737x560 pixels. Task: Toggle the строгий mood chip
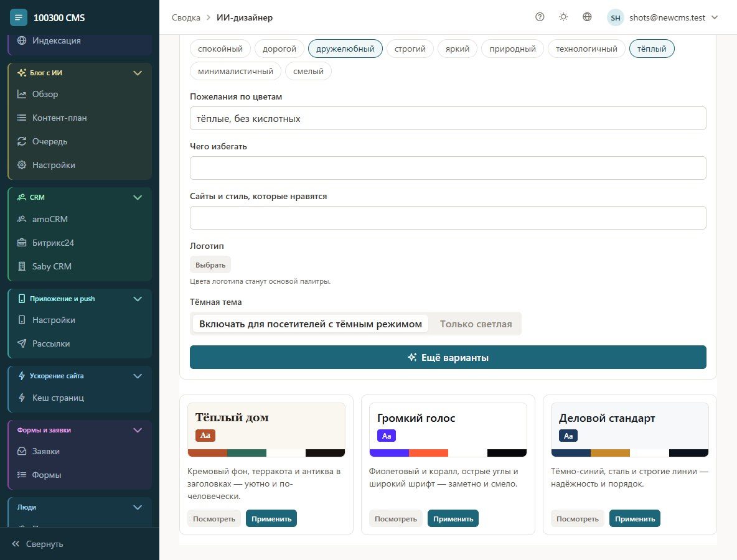(410, 49)
